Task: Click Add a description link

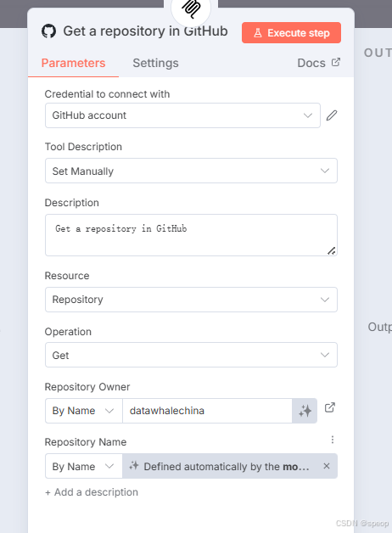Action: [x=92, y=492]
